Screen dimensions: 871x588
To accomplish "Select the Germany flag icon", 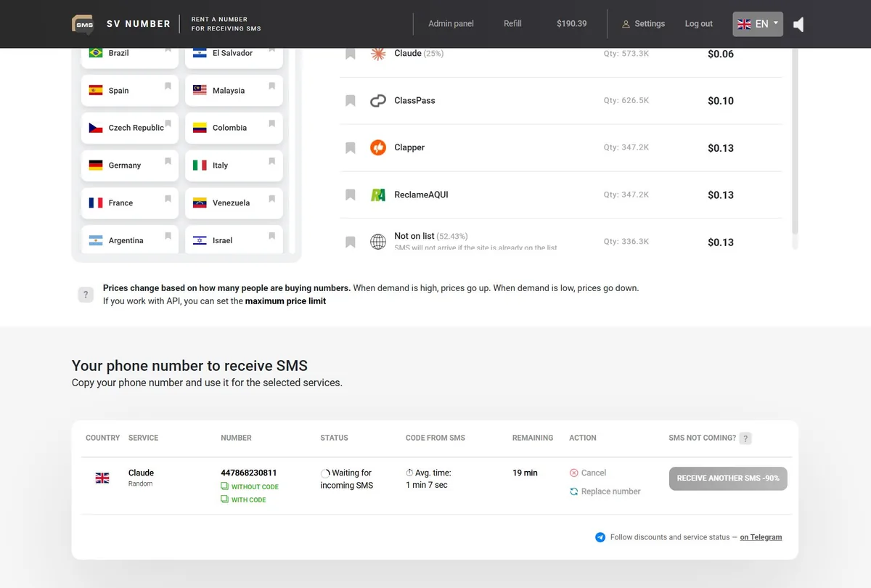I will coord(96,166).
